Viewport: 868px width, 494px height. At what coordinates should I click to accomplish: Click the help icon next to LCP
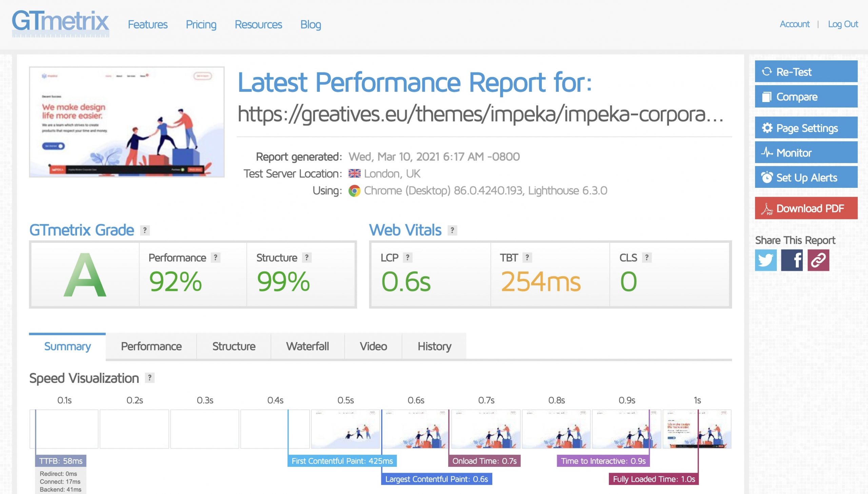[x=407, y=258]
